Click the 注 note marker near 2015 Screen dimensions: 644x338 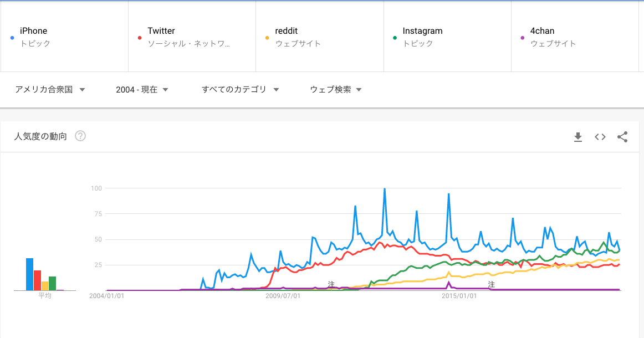491,284
